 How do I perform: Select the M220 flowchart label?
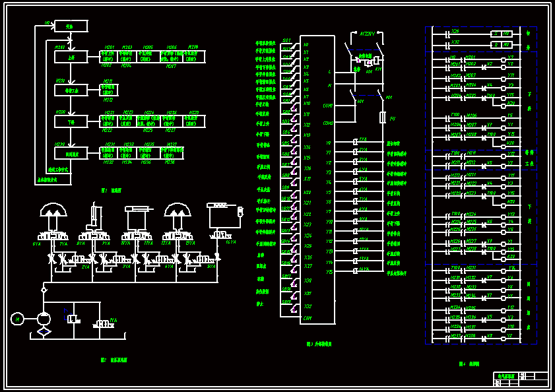(61, 112)
